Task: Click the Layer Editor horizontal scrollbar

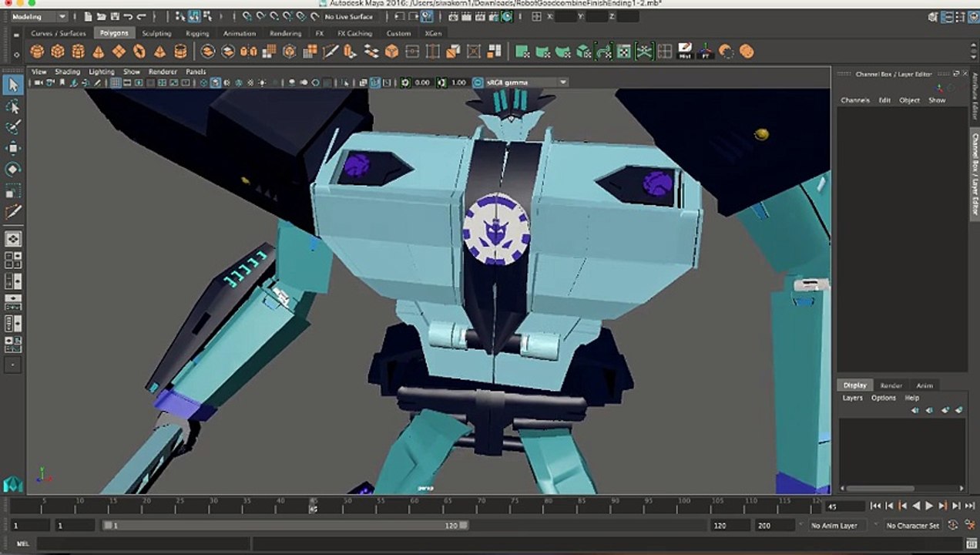Action: click(x=879, y=488)
